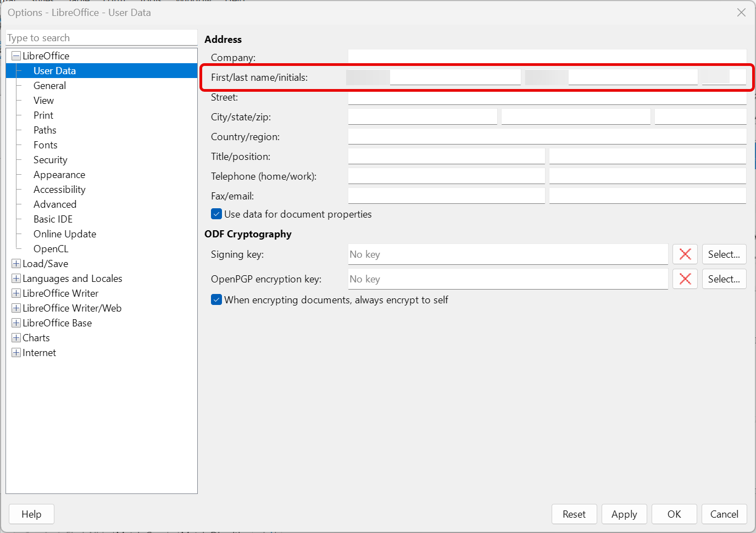
Task: Expand the LibreOffice Writer/Web node
Action: 16,308
